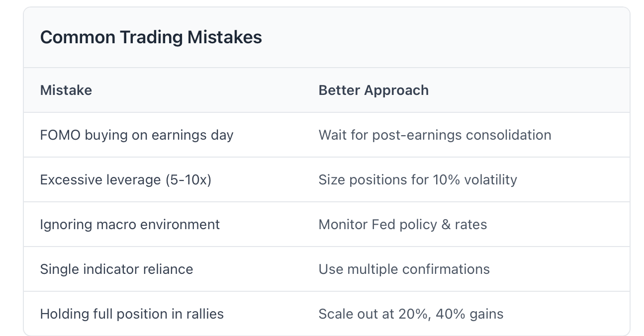This screenshot has width=644, height=336.
Task: Select the Better Approach column header
Action: (x=373, y=90)
